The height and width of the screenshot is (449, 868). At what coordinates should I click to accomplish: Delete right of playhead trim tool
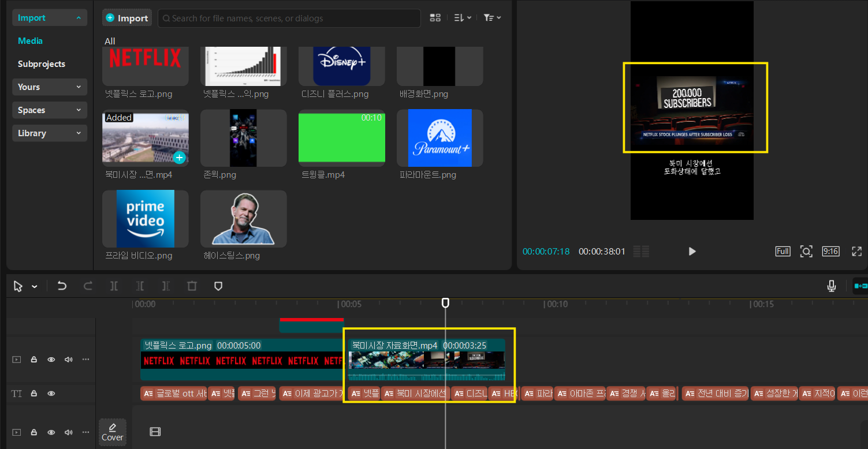pos(166,286)
